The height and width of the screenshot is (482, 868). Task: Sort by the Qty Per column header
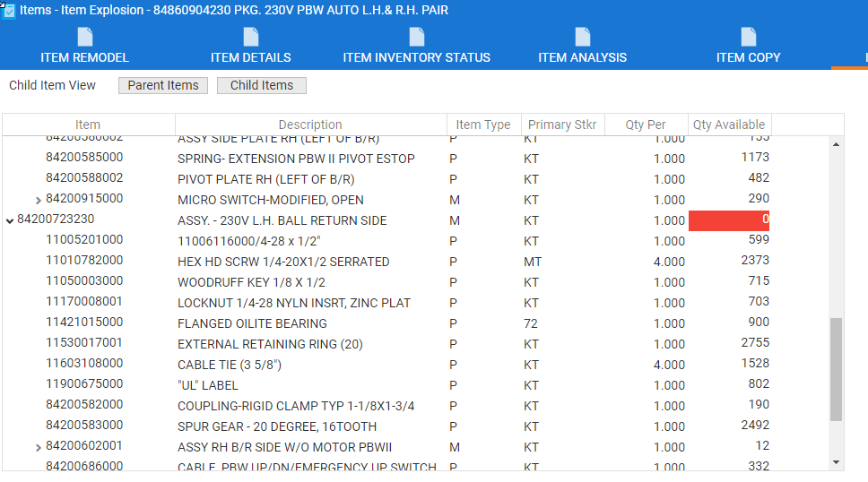tap(646, 125)
